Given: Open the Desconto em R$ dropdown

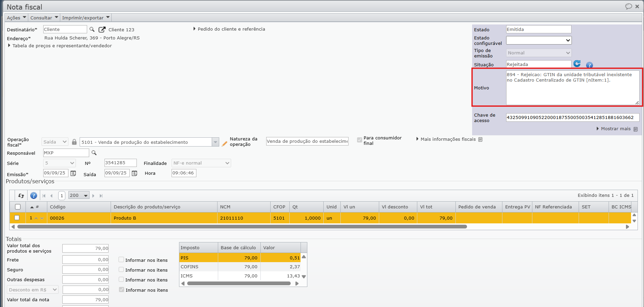Looking at the screenshot, I should click(x=33, y=290).
